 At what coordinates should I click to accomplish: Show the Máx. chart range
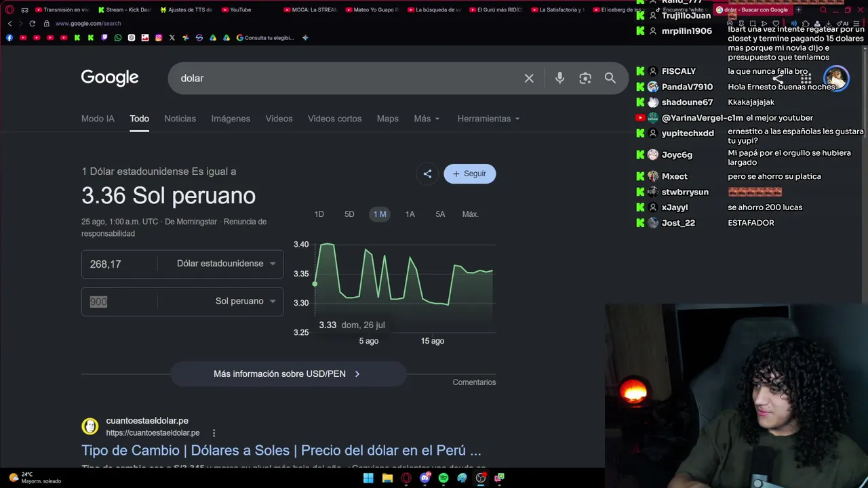(x=470, y=214)
